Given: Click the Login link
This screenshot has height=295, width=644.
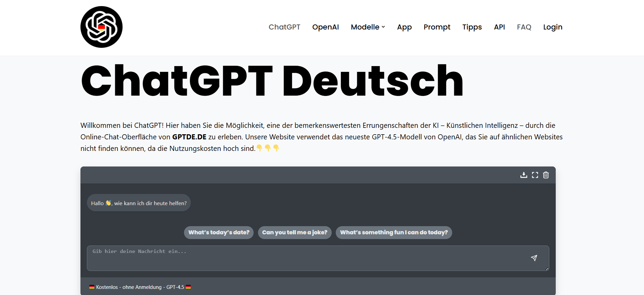Looking at the screenshot, I should click(552, 27).
